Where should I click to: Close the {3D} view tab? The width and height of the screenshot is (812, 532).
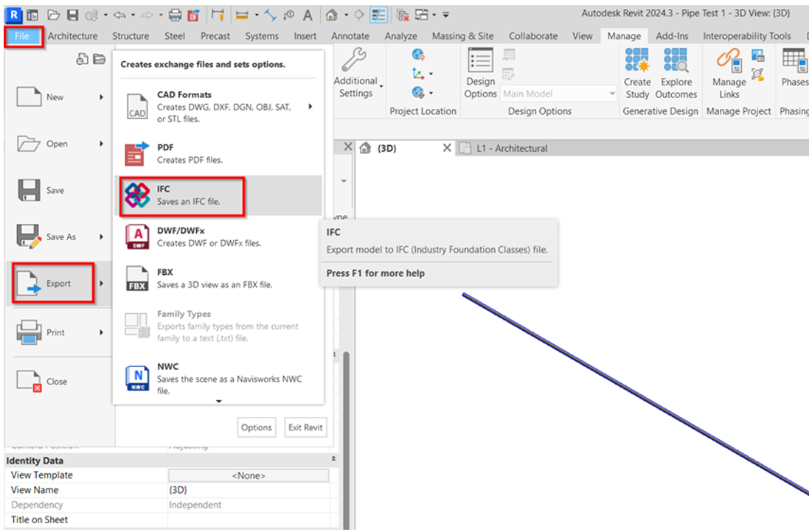pyautogui.click(x=447, y=148)
